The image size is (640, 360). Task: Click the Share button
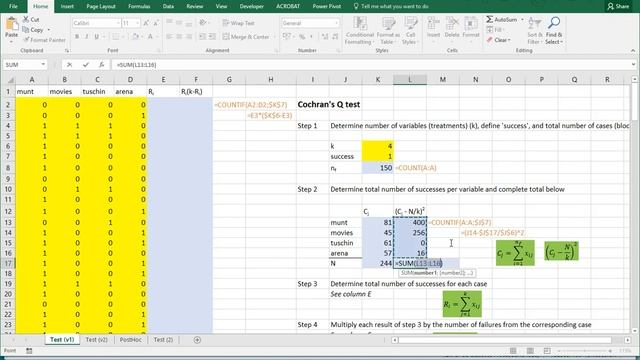(x=618, y=6)
